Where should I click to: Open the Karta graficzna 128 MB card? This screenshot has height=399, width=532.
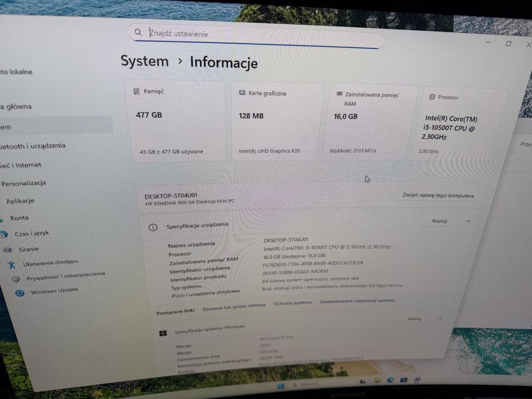coord(277,122)
